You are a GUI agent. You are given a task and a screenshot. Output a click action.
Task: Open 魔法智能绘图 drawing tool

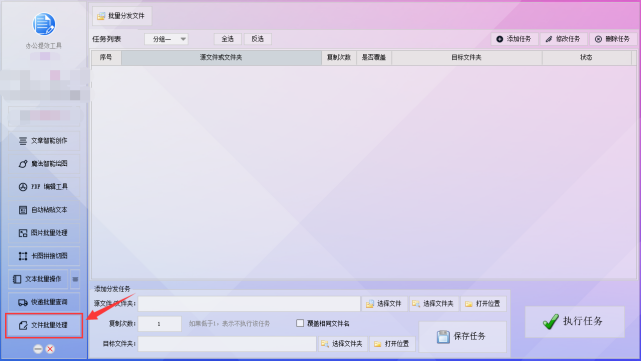coord(44,164)
